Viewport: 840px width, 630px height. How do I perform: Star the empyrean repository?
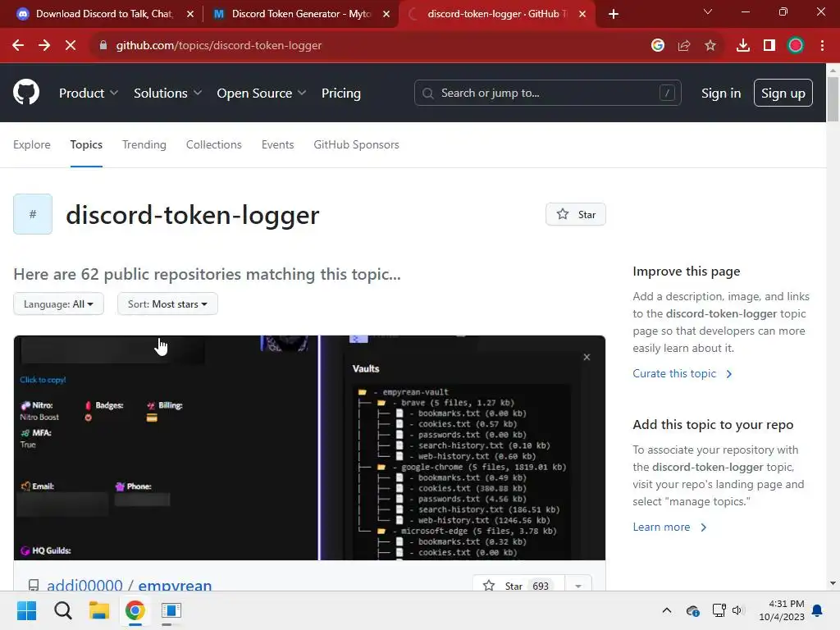[x=518, y=585]
